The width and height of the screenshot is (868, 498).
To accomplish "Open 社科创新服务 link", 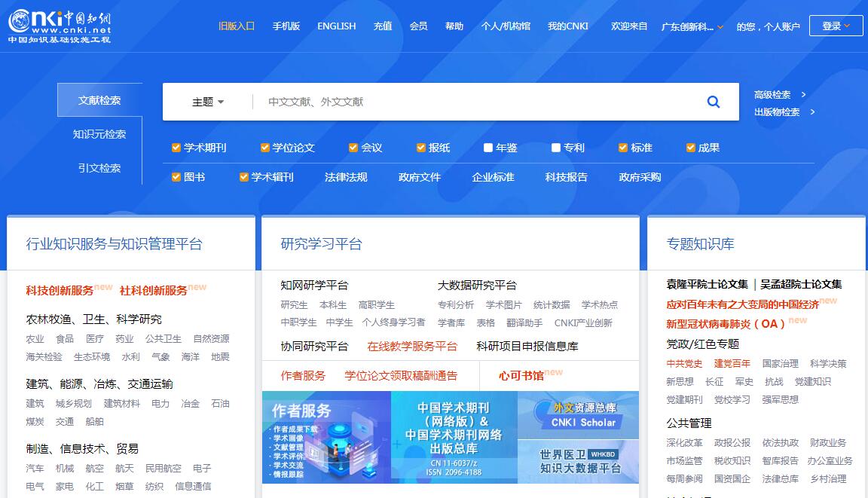I will pyautogui.click(x=154, y=291).
